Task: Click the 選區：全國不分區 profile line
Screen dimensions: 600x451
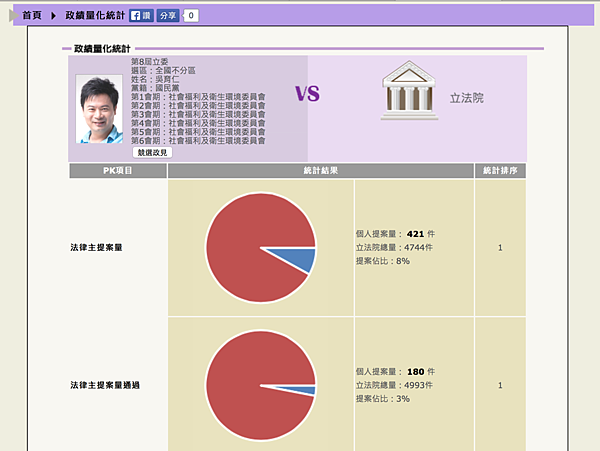Action: pos(163,70)
